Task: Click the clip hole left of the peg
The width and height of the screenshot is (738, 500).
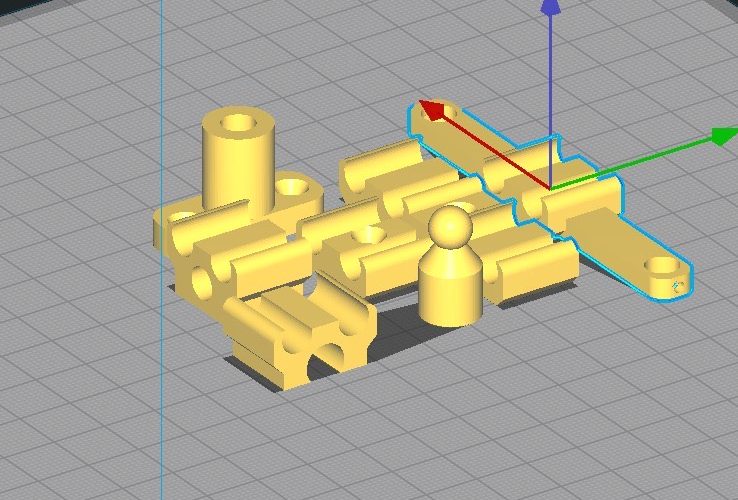Action: coord(371,235)
